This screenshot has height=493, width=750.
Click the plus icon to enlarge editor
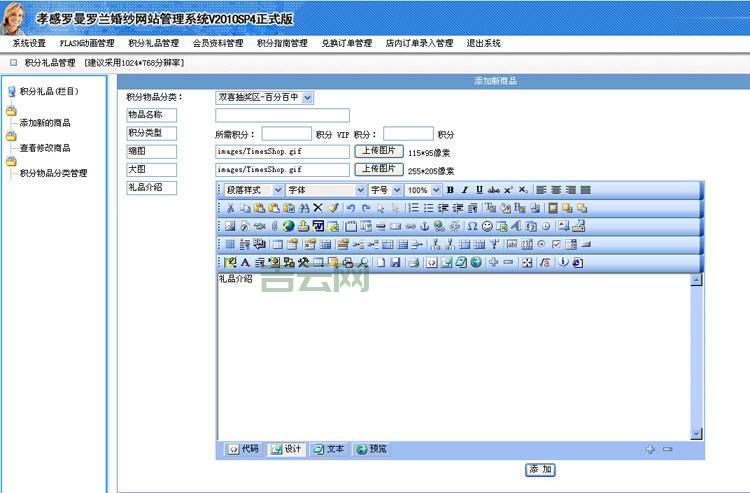coord(650,450)
